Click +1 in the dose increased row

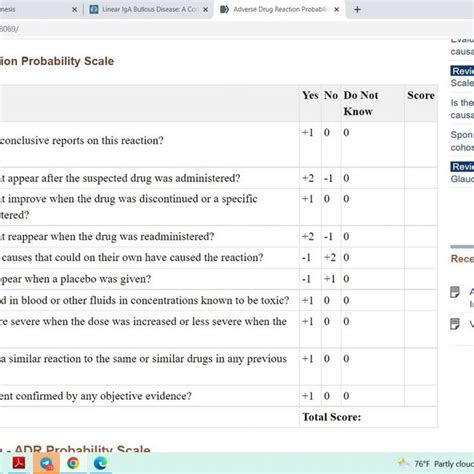pos(308,321)
